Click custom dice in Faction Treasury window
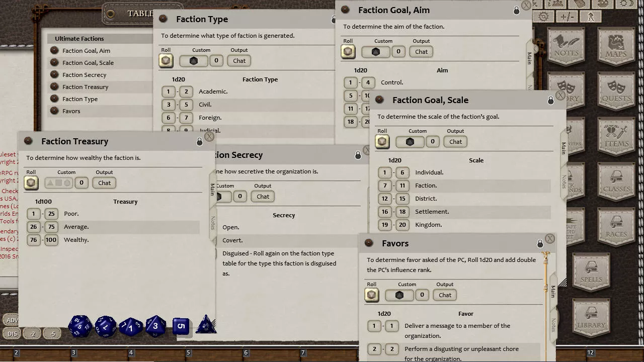Image resolution: width=644 pixels, height=362 pixels. coord(59,183)
